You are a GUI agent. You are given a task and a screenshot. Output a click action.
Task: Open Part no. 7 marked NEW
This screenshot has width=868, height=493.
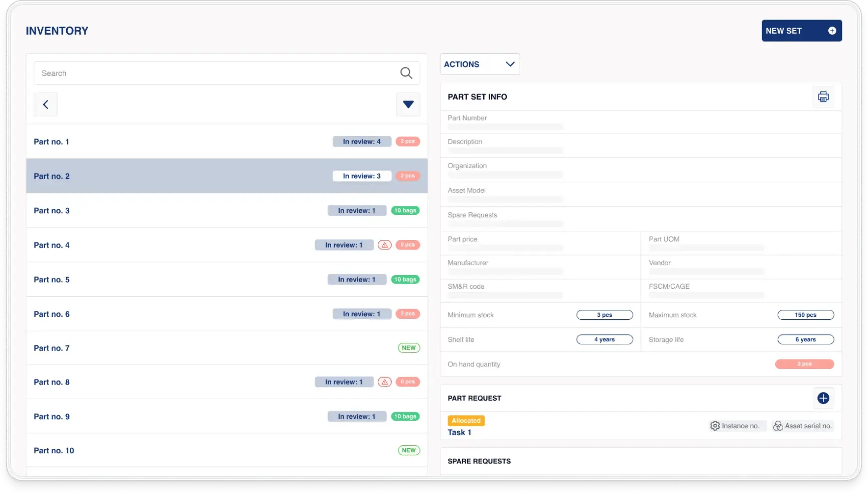(x=52, y=348)
